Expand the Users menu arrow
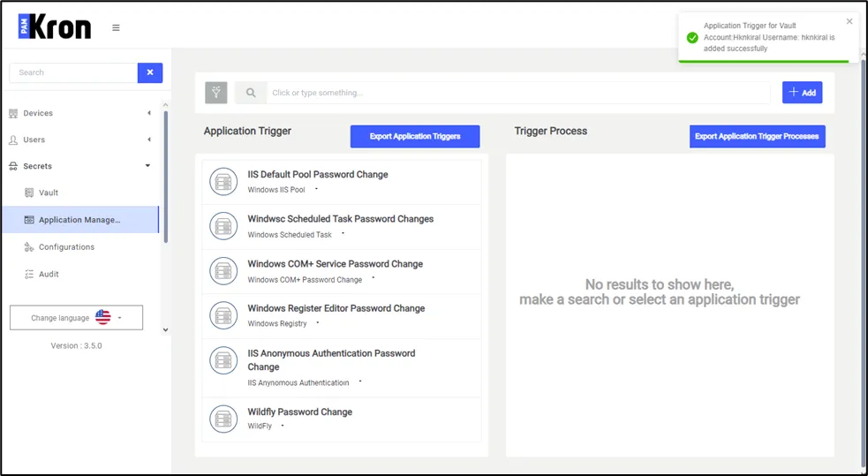 click(x=149, y=140)
